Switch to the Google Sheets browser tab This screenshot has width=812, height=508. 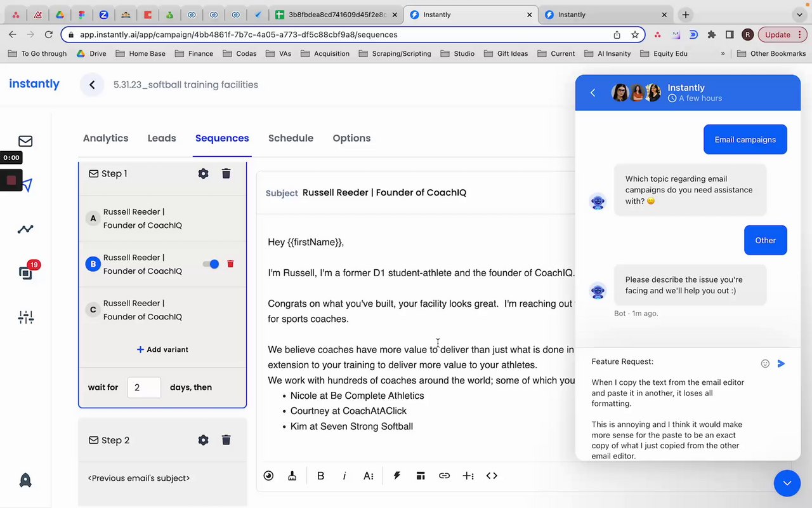tap(336, 15)
